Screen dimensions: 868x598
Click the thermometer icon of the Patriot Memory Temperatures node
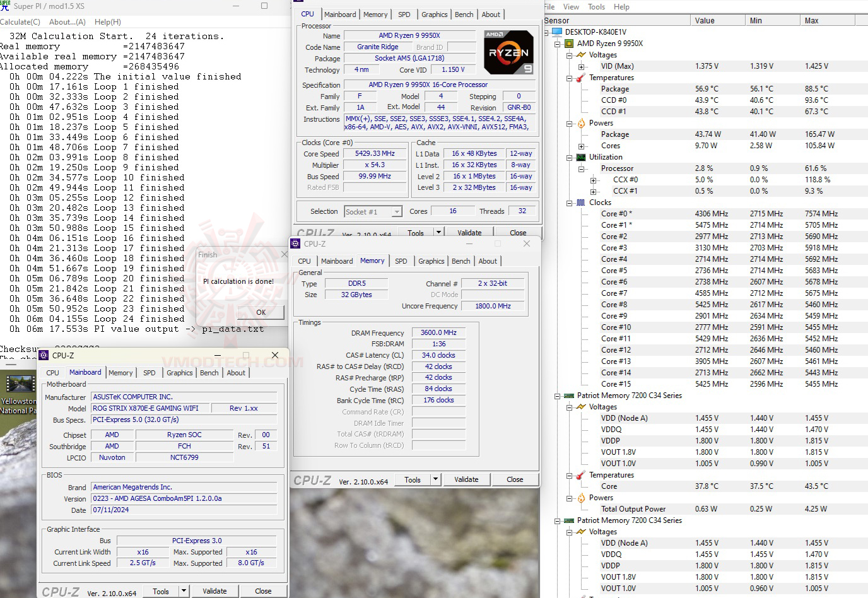tap(581, 475)
